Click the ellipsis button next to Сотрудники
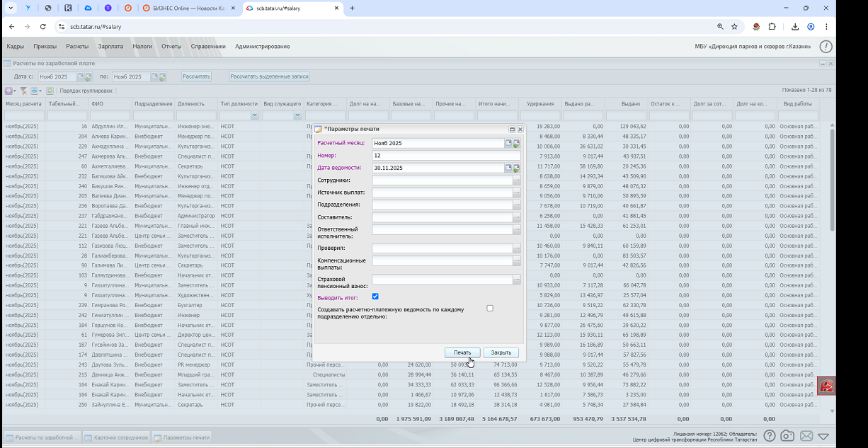The image size is (868, 448). coord(517,180)
